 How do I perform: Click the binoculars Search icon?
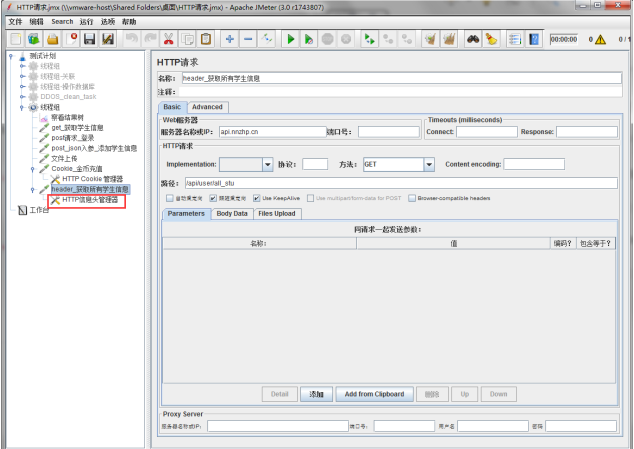[x=472, y=39]
